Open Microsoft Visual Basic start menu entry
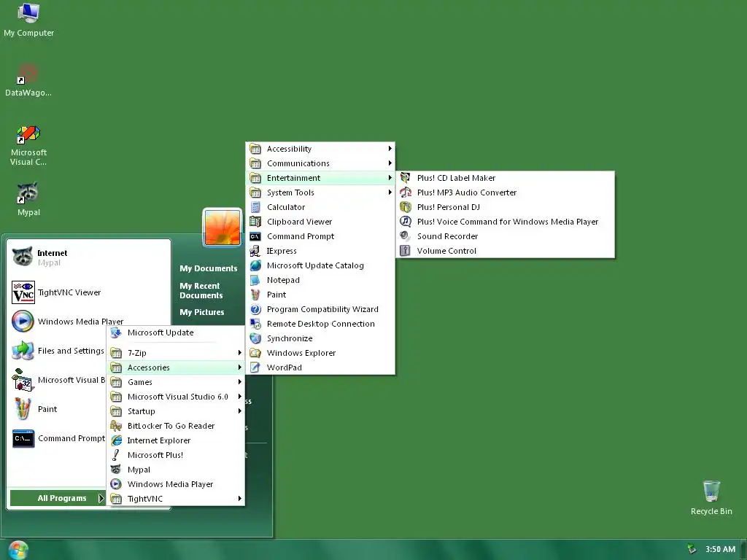Screen dimensions: 747x560 57,380
